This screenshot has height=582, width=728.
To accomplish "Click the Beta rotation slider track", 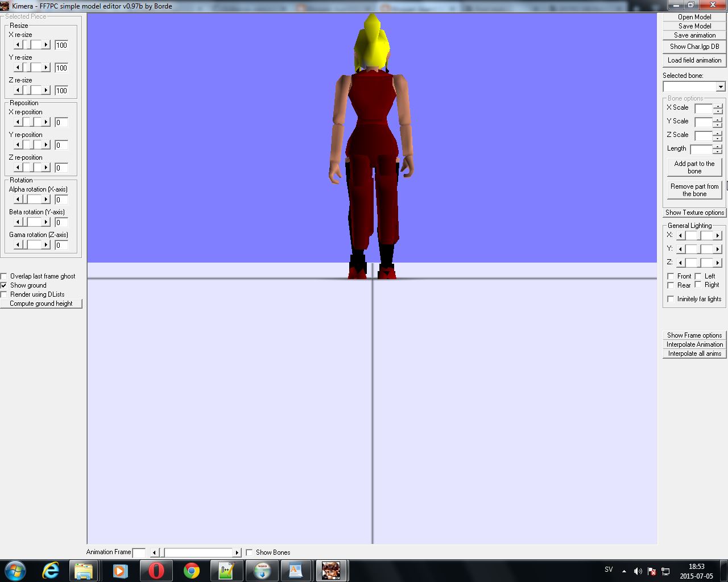I will (x=32, y=222).
